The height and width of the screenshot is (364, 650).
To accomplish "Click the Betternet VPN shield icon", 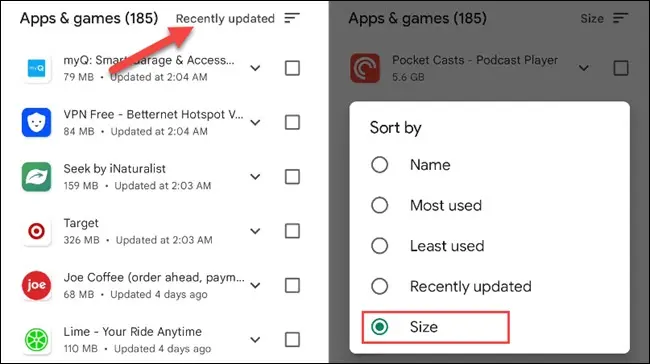I will click(36, 122).
